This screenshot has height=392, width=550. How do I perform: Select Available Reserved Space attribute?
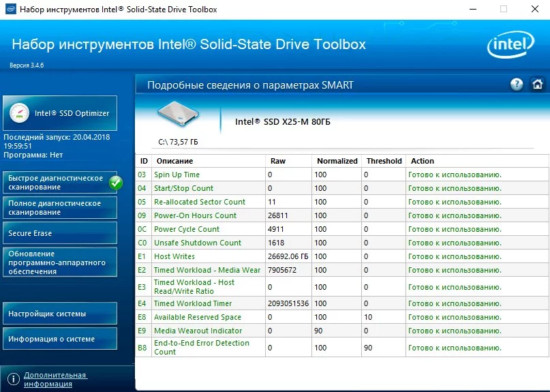(198, 317)
